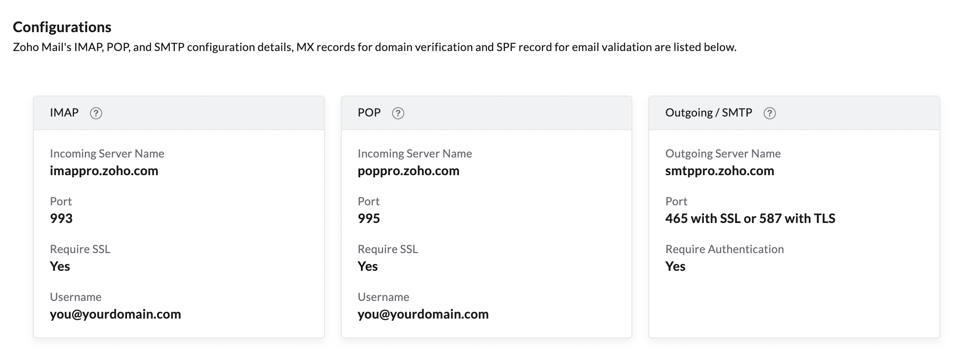
Task: Click the Port label in IMAP card
Action: click(61, 201)
